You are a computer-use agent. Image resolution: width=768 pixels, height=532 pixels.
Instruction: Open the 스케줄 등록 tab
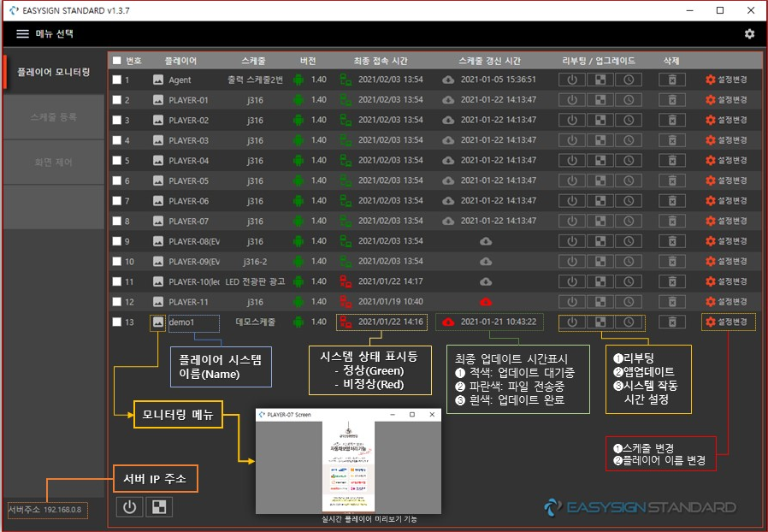pyautogui.click(x=54, y=117)
